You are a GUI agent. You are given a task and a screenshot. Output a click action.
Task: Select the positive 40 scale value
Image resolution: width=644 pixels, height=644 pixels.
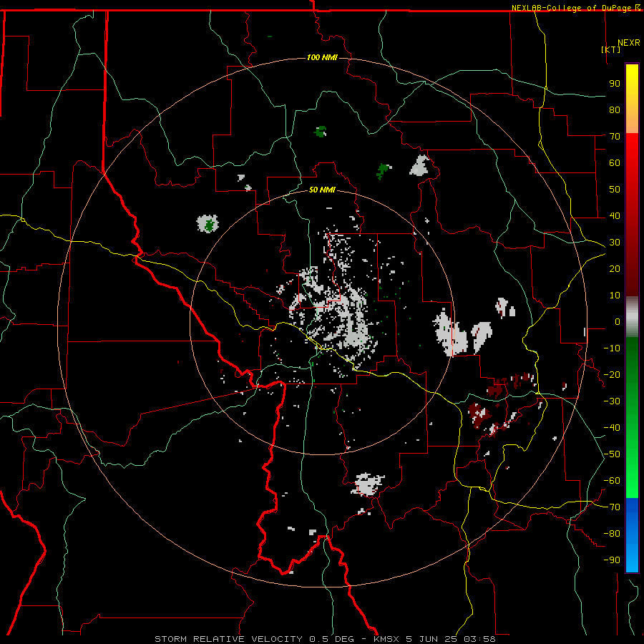pos(615,216)
